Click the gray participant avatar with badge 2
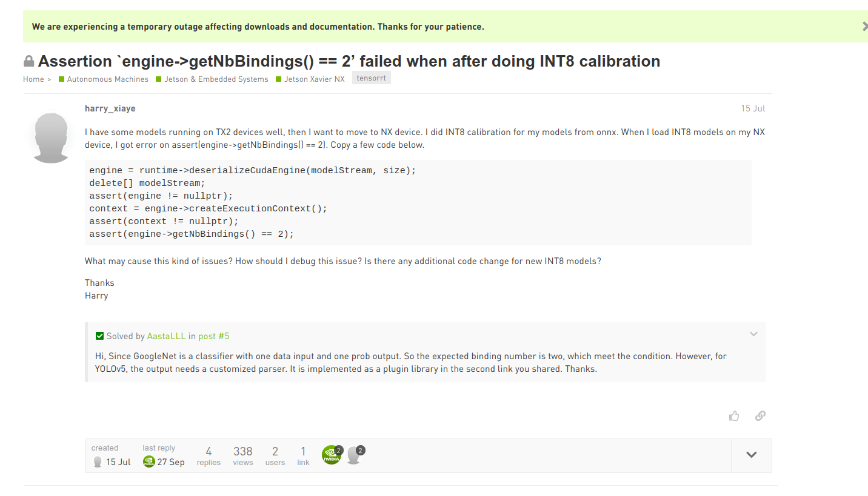This screenshot has height=496, width=868. click(354, 455)
